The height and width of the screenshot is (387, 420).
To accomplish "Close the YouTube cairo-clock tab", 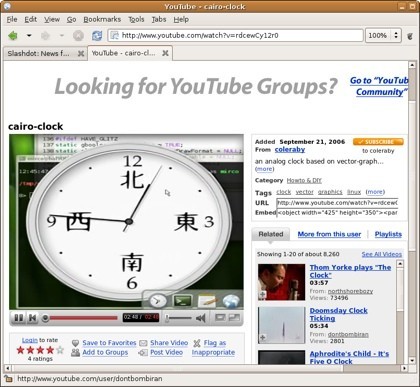I will tap(165, 53).
